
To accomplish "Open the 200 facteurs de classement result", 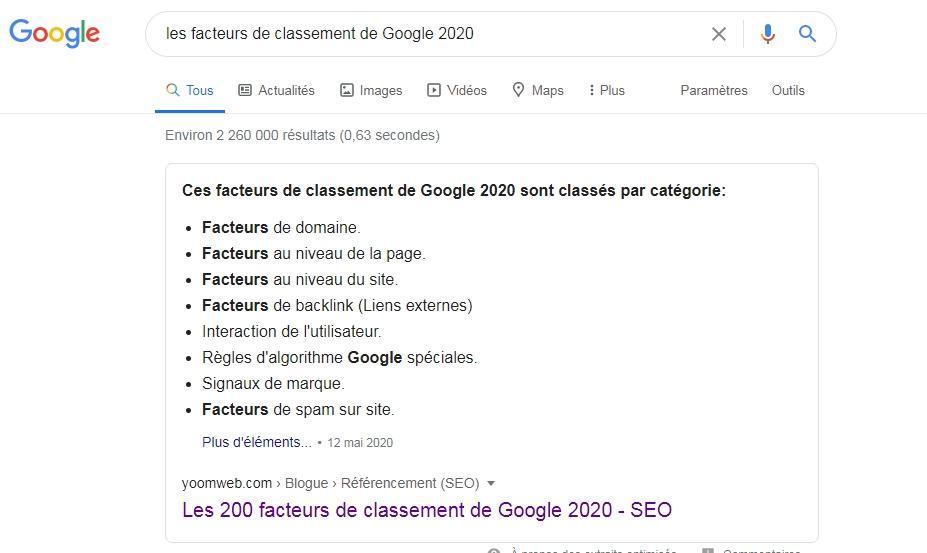I will [426, 510].
